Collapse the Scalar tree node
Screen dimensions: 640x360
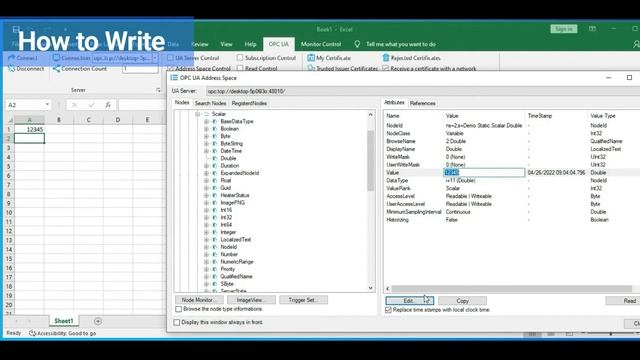click(x=198, y=114)
